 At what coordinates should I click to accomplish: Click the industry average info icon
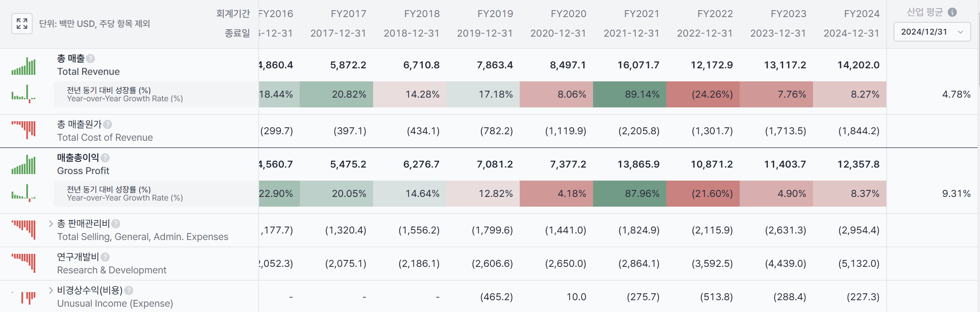point(952,12)
